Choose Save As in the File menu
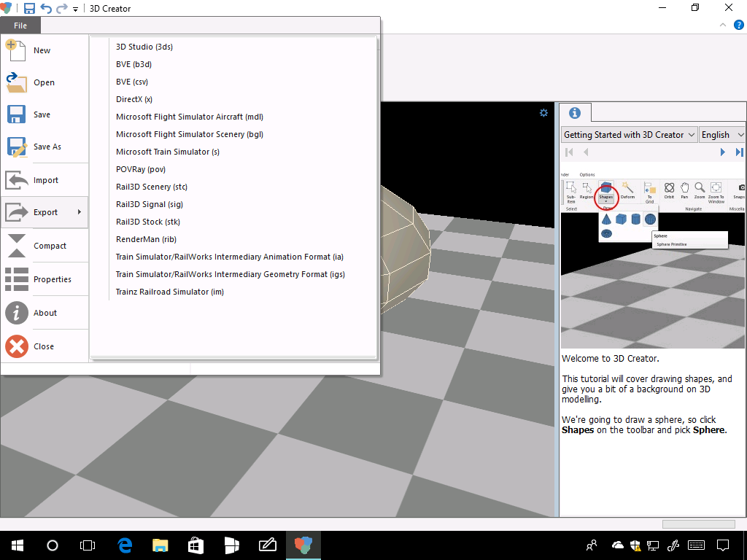 point(44,147)
